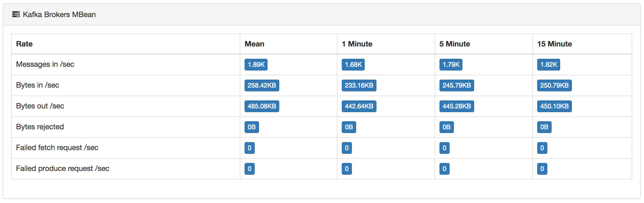
Task: Click the 245.79KB five-minute badge
Action: coord(457,85)
